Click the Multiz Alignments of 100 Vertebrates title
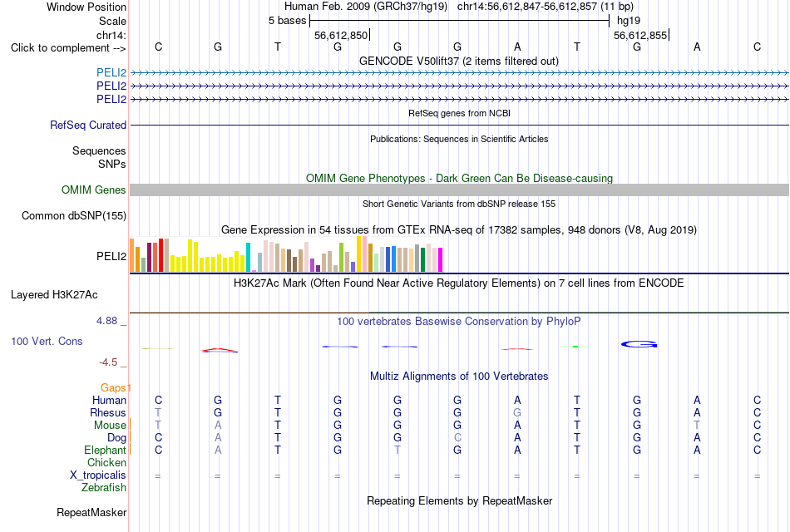Image resolution: width=790 pixels, height=532 pixels. pos(459,377)
